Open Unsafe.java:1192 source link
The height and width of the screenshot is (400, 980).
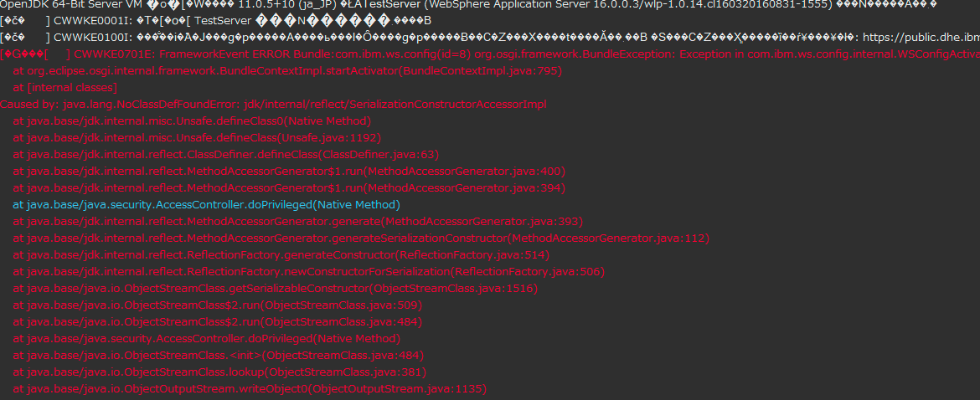click(328, 138)
